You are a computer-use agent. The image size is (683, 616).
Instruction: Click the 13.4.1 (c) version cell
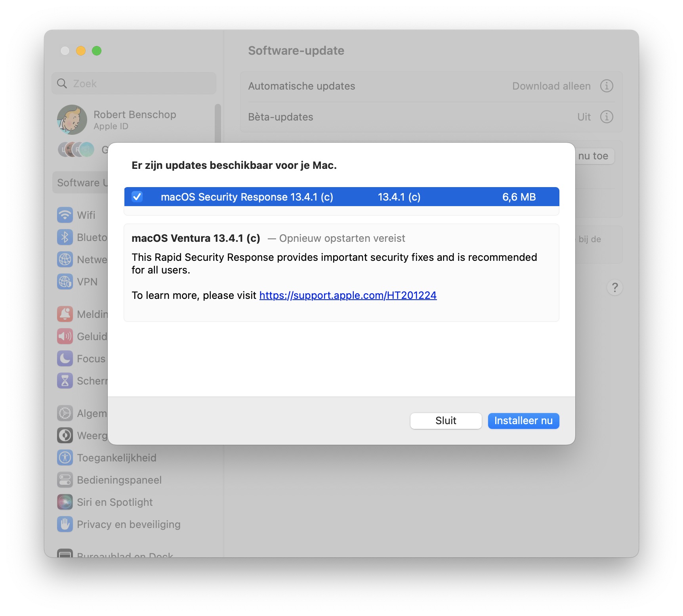click(399, 197)
